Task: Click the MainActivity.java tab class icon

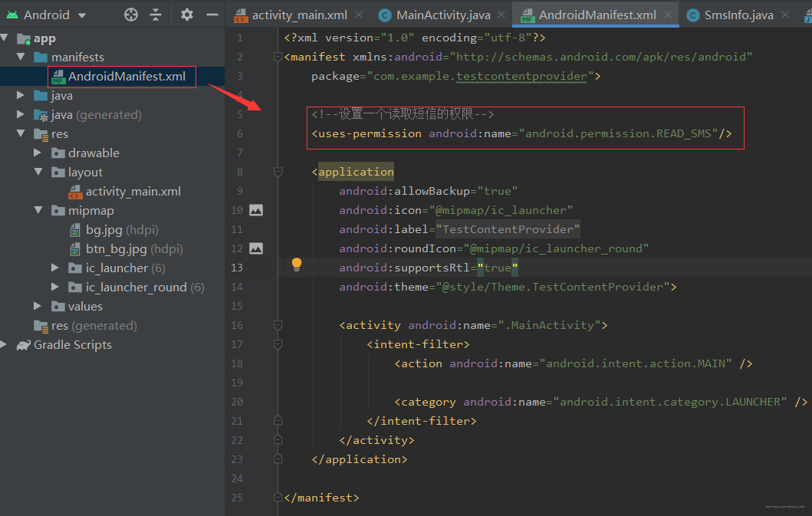Action: [x=385, y=15]
